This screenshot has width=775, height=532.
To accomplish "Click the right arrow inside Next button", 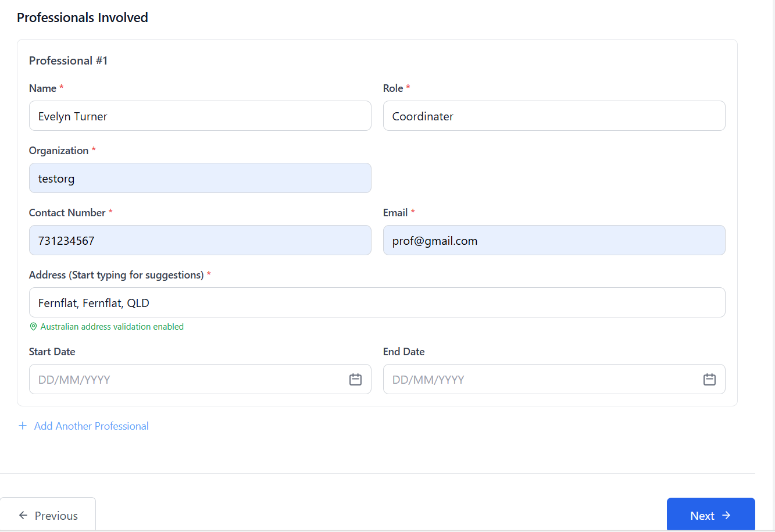I will (727, 515).
